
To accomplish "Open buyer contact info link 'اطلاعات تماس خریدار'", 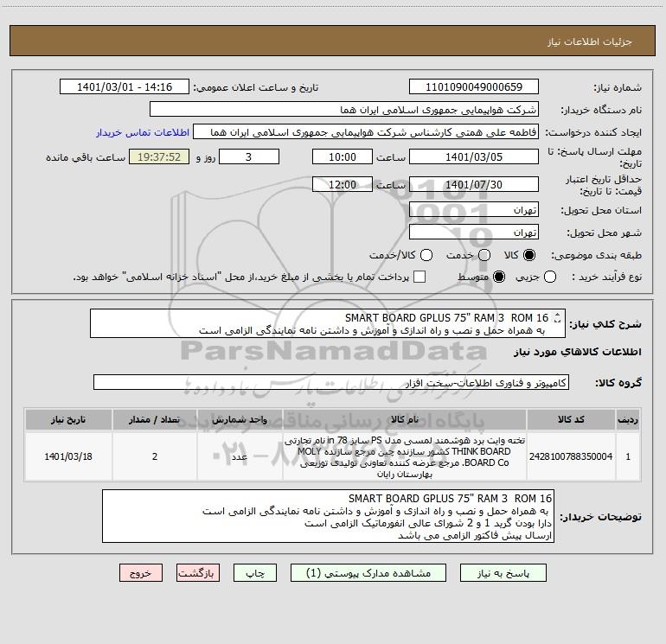I will pyautogui.click(x=143, y=132).
